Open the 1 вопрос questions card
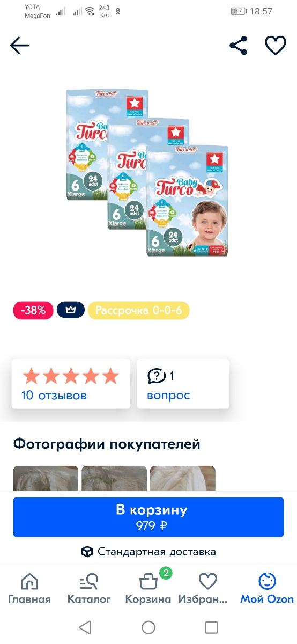 [x=183, y=384]
